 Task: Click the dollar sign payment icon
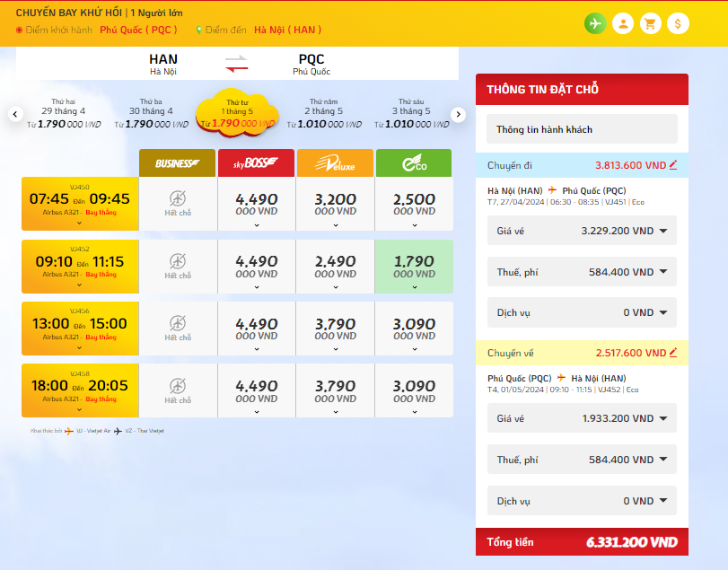(x=678, y=23)
